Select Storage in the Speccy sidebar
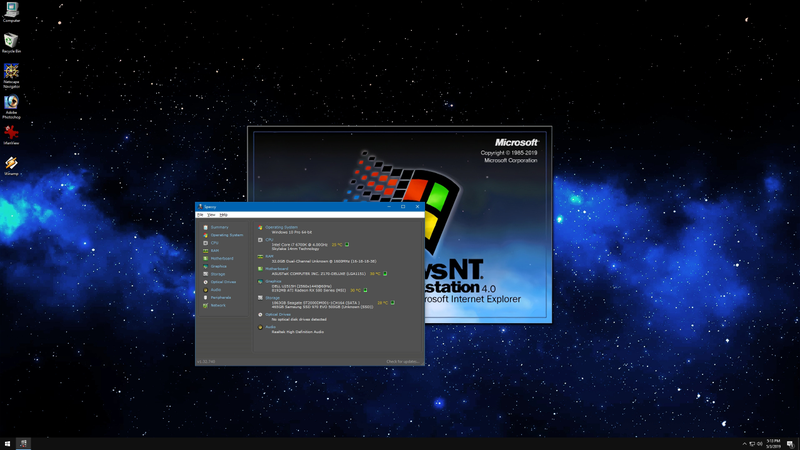The height and width of the screenshot is (450, 800). click(x=218, y=274)
